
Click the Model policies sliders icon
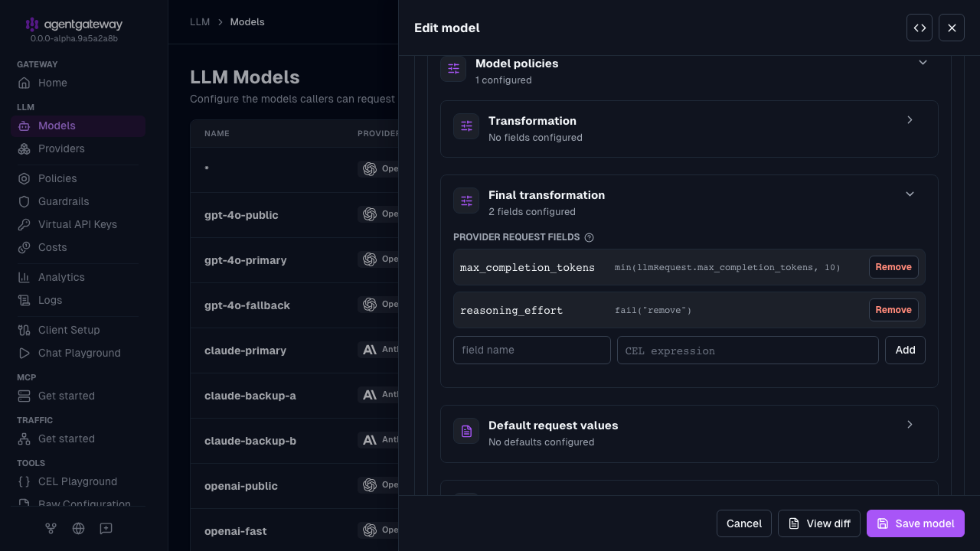coord(453,68)
